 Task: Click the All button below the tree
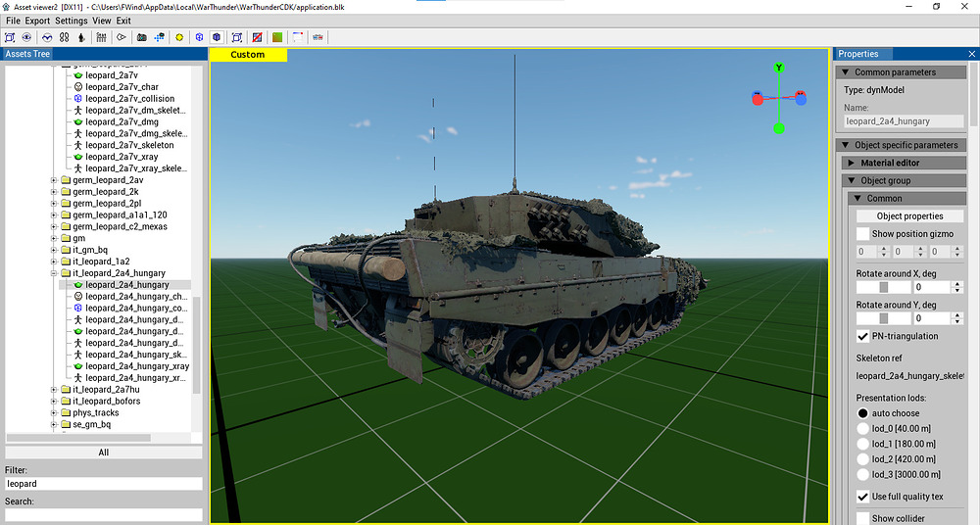tap(104, 453)
